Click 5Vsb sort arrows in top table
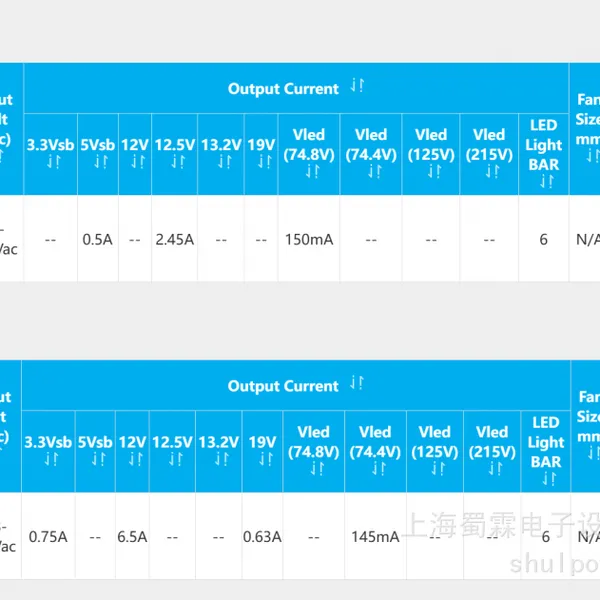 click(101, 162)
